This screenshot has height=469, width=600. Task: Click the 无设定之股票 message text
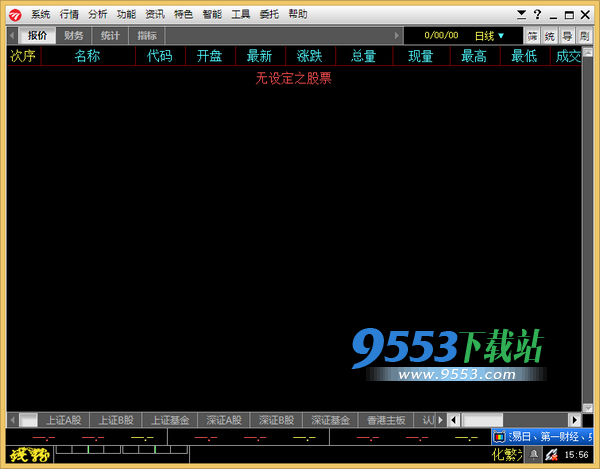coord(293,78)
